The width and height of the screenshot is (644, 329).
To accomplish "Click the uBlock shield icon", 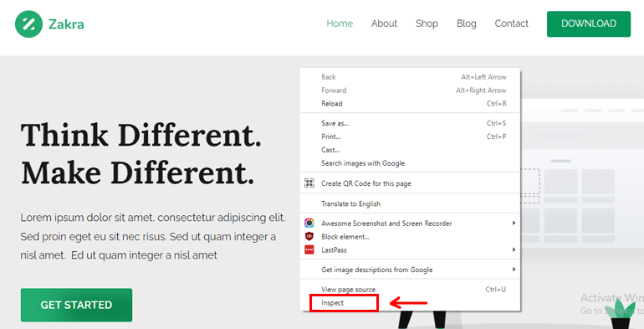I will click(309, 236).
